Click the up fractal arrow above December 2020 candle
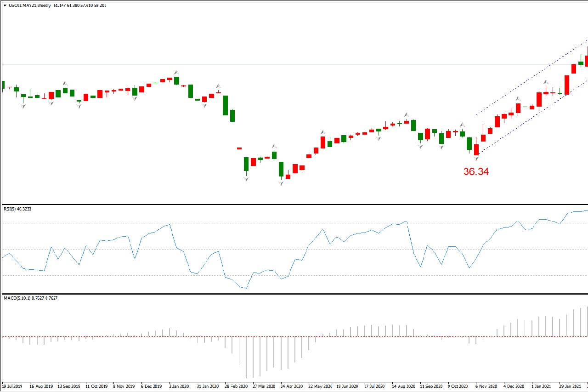This screenshot has height=392, width=588. click(x=518, y=98)
